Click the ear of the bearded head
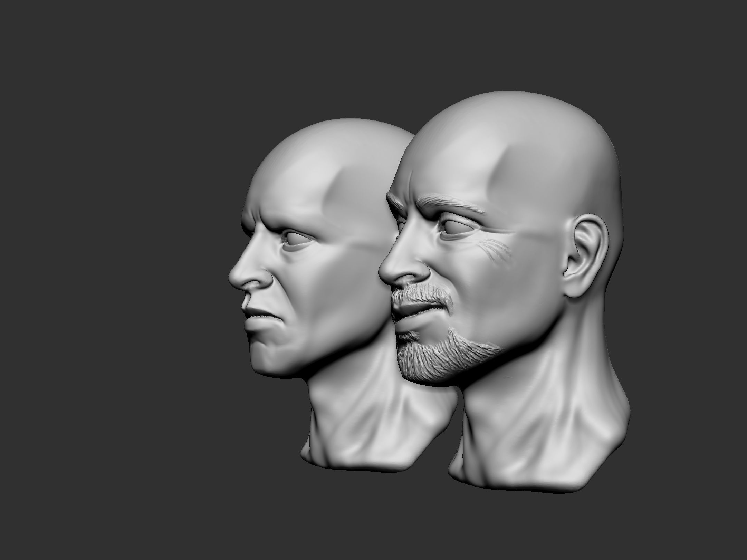 click(x=586, y=255)
